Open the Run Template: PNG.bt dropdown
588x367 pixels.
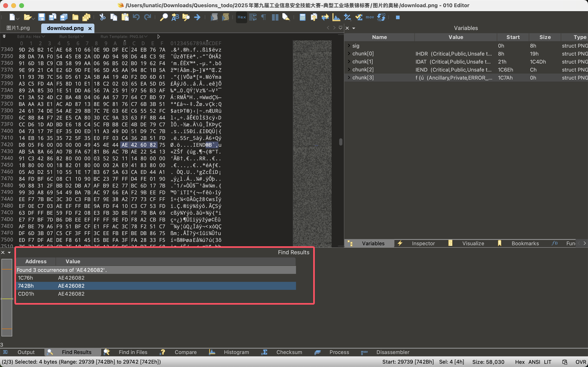point(124,36)
